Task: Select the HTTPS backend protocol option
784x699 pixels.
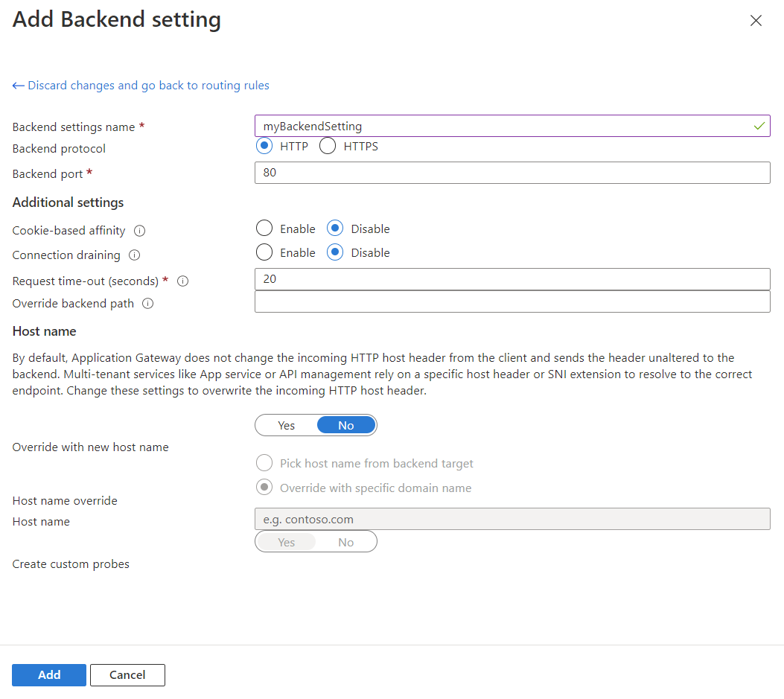Action: (x=328, y=147)
